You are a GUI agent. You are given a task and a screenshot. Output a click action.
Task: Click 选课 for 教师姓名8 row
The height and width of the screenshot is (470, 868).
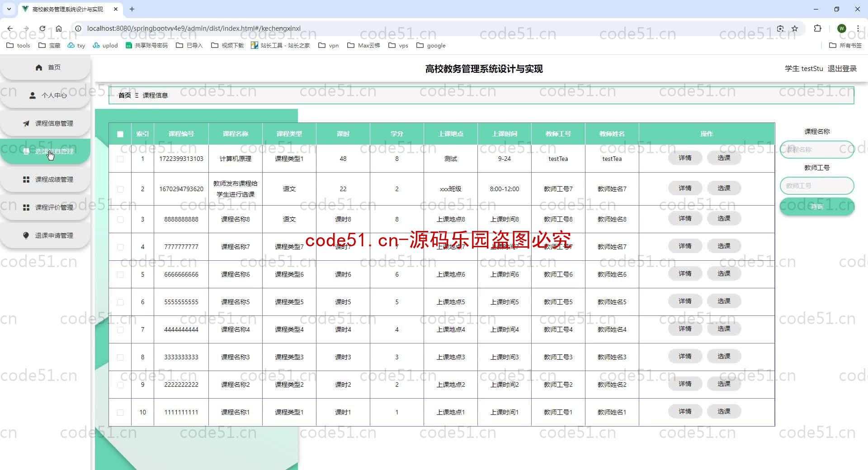[724, 219]
